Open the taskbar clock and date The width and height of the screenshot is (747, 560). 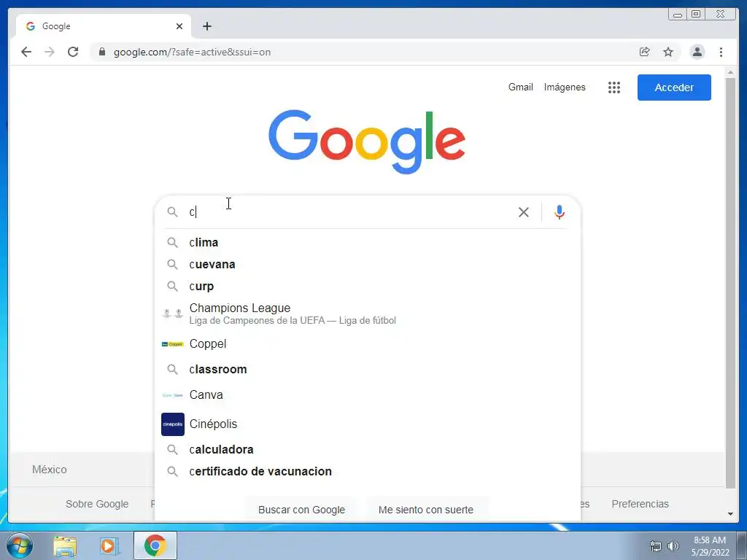710,545
